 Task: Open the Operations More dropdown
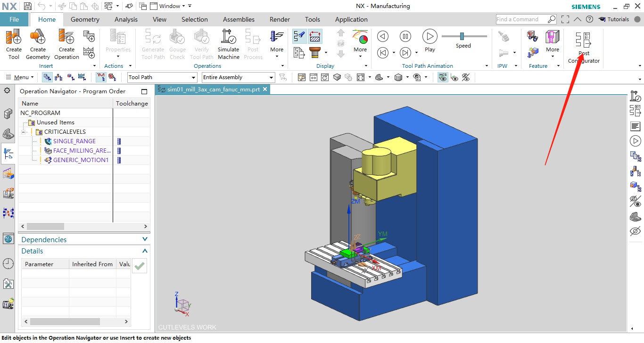tap(277, 44)
